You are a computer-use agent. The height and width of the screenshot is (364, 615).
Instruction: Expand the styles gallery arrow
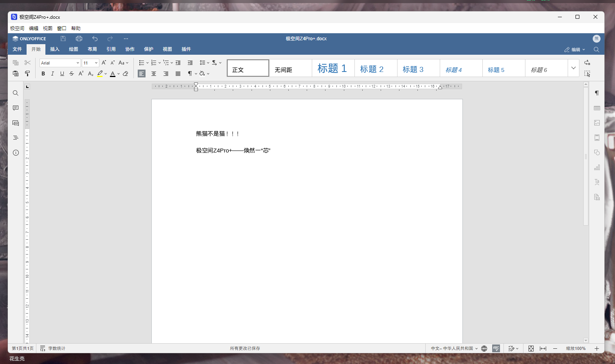[x=574, y=68]
